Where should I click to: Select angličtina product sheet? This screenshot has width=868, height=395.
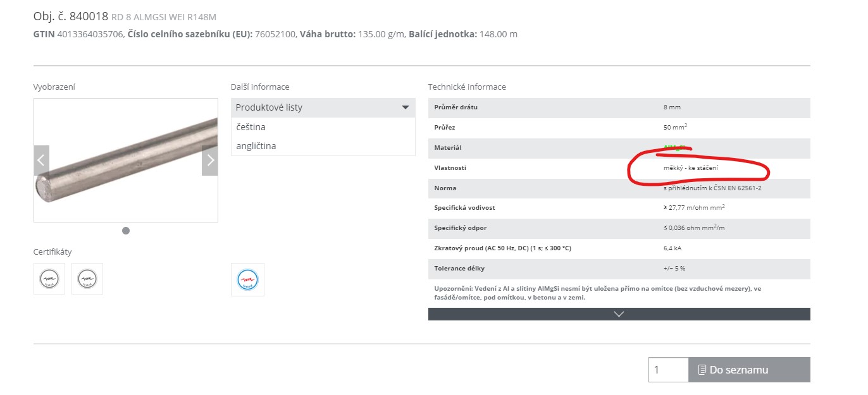(x=256, y=146)
